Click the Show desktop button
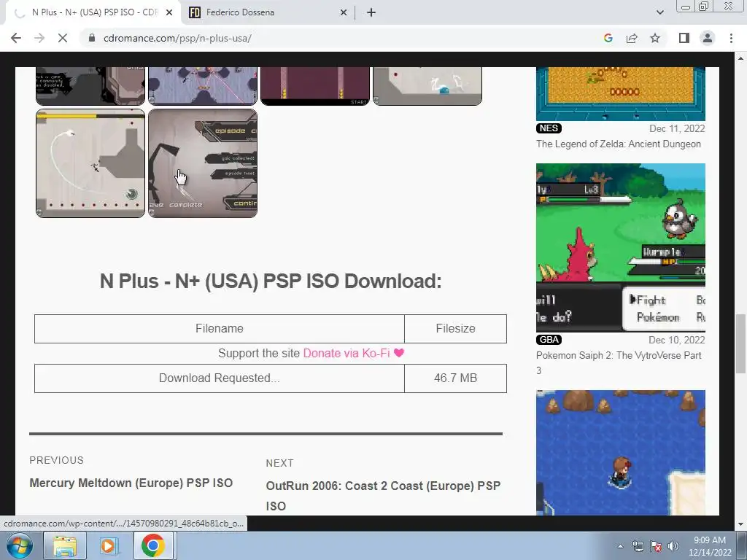 coord(742,545)
